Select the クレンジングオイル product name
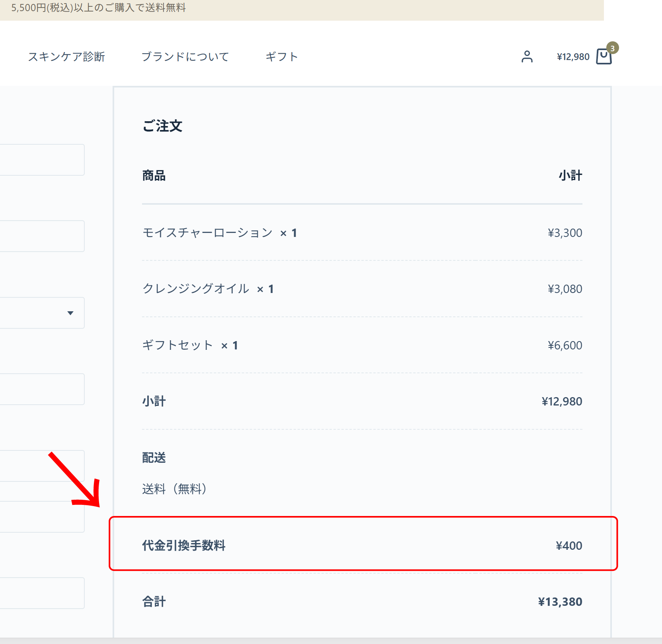The image size is (662, 644). [196, 289]
